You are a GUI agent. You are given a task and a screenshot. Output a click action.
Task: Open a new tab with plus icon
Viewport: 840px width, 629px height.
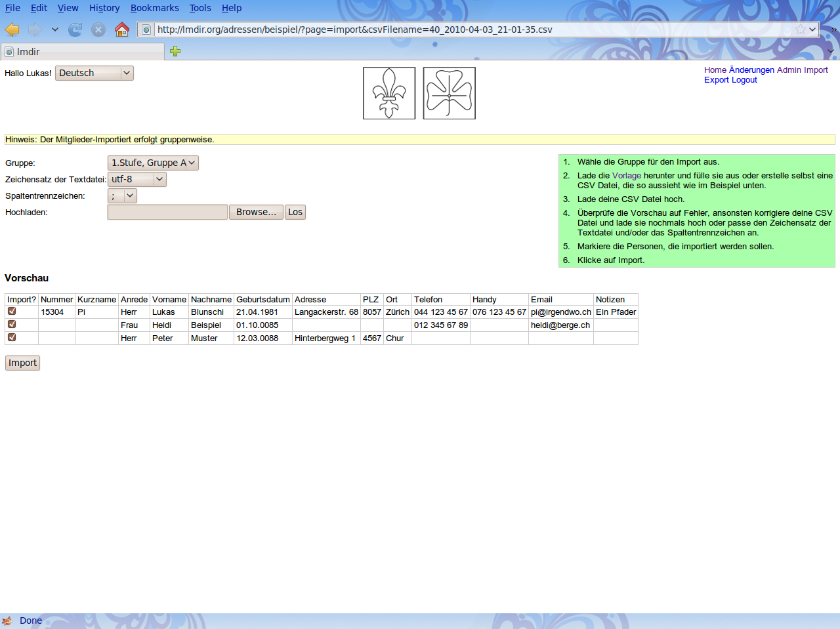[175, 51]
